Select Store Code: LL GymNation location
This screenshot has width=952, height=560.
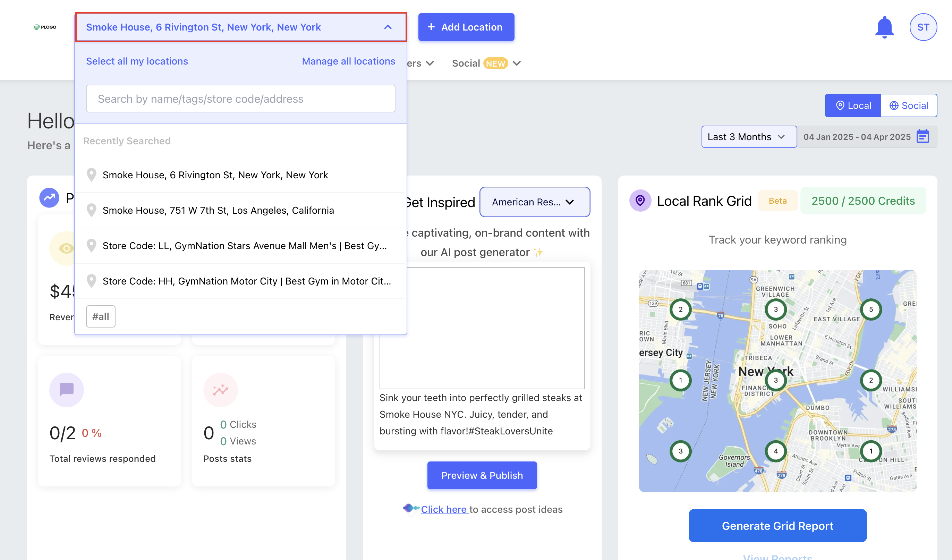point(241,246)
